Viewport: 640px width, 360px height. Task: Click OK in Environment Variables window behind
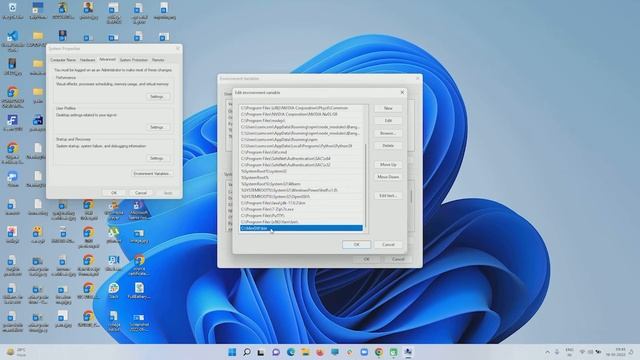click(366, 259)
